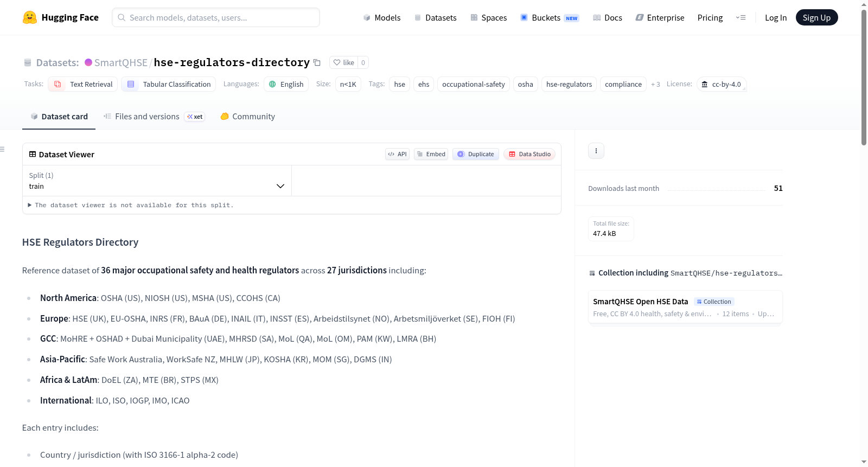Open the API button in Dataset Viewer
This screenshot has height=467, width=868.
[397, 154]
